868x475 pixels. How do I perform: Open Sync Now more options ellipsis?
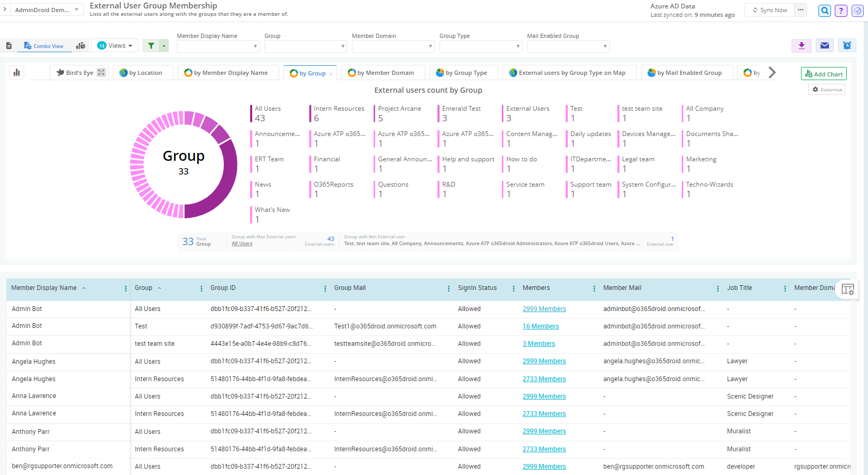coord(800,10)
